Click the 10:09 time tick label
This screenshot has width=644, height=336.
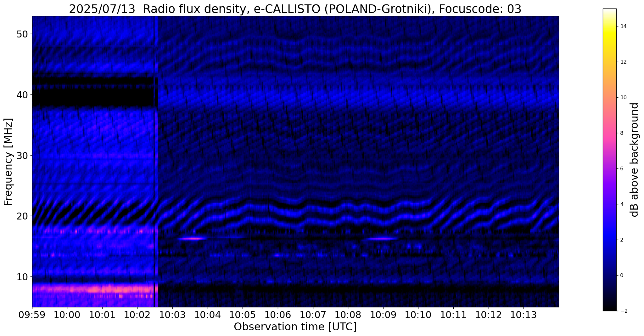[383, 315]
